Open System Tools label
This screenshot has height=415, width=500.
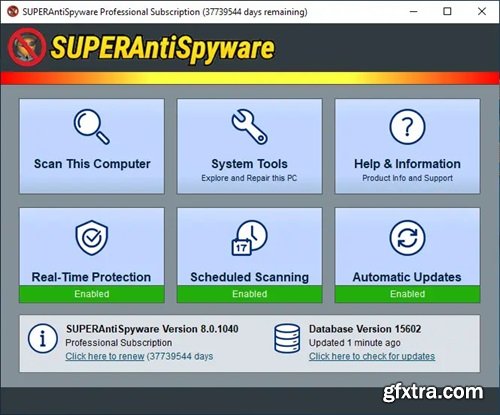point(249,164)
